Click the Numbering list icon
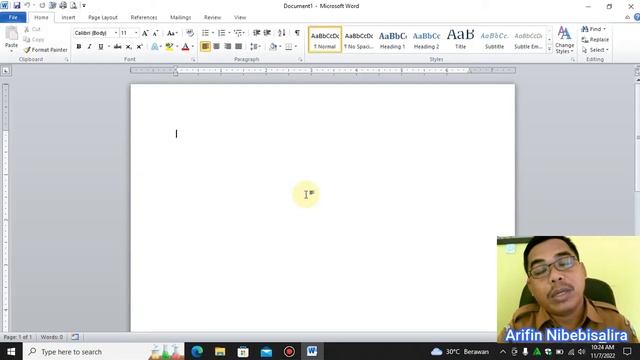This screenshot has height=360, width=640. click(222, 33)
